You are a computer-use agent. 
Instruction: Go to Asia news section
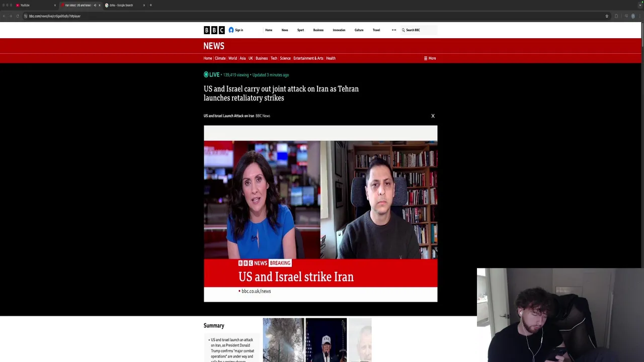(243, 58)
